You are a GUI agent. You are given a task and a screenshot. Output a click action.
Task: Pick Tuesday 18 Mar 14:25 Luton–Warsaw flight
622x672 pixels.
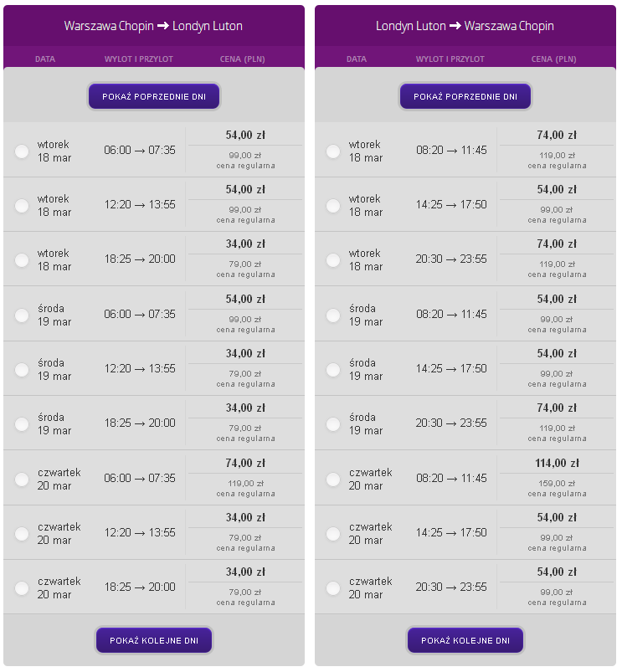[333, 206]
